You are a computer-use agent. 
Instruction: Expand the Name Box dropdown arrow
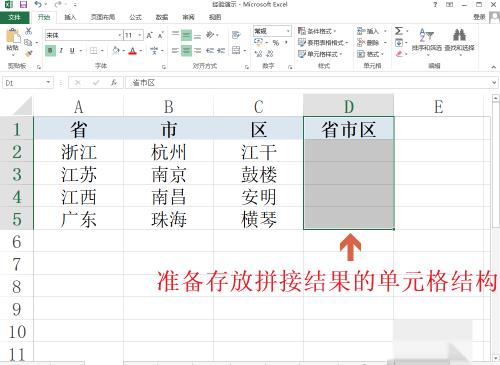[x=48, y=82]
